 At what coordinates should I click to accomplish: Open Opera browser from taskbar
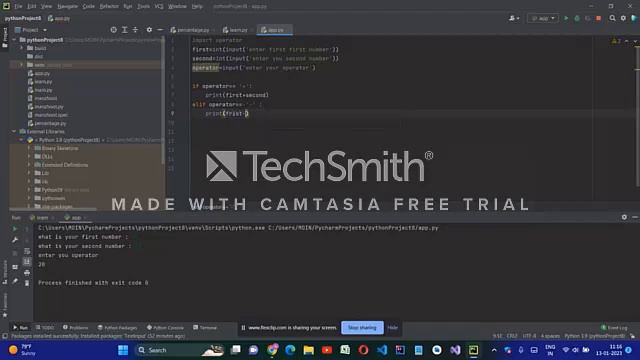[363, 350]
